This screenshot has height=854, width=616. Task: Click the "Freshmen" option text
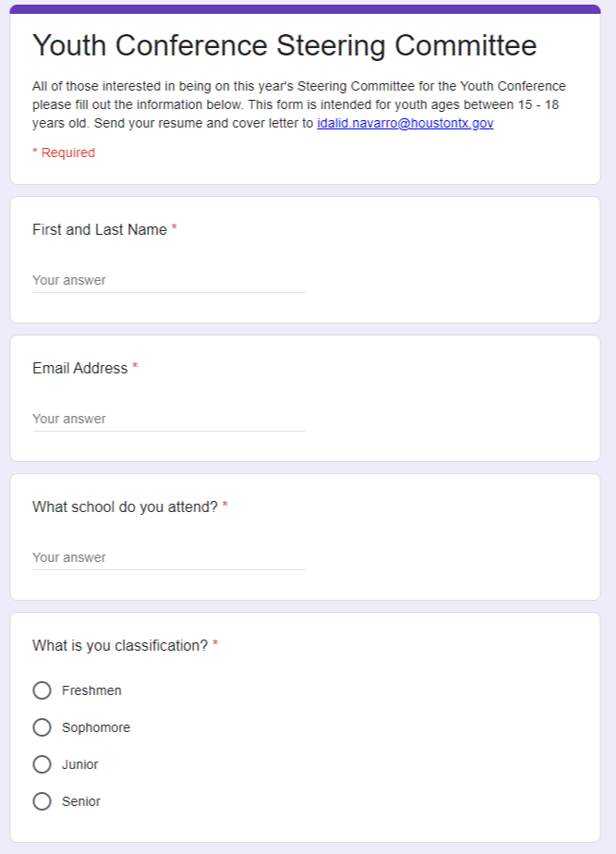91,690
